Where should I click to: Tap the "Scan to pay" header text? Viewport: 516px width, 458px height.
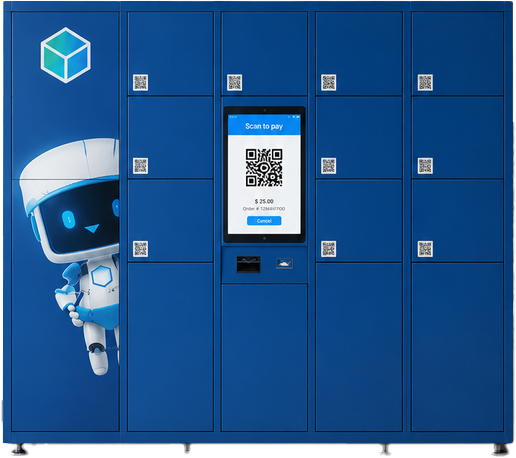click(264, 126)
